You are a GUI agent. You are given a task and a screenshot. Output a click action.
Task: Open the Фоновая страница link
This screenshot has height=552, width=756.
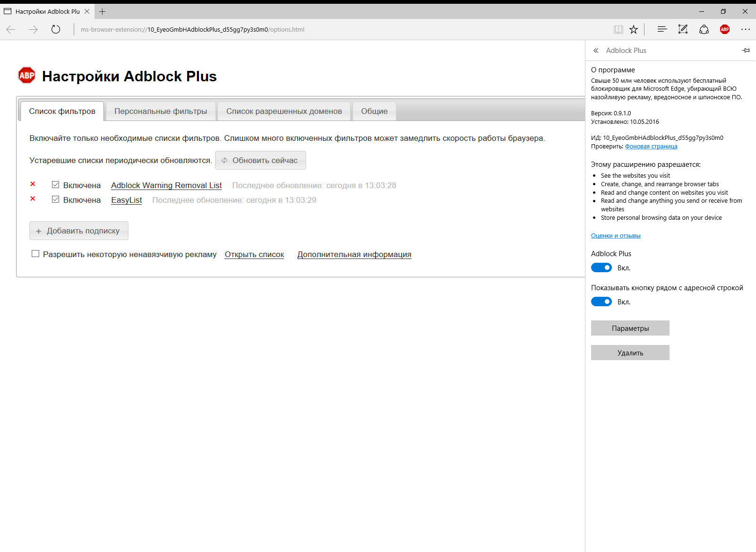(651, 146)
